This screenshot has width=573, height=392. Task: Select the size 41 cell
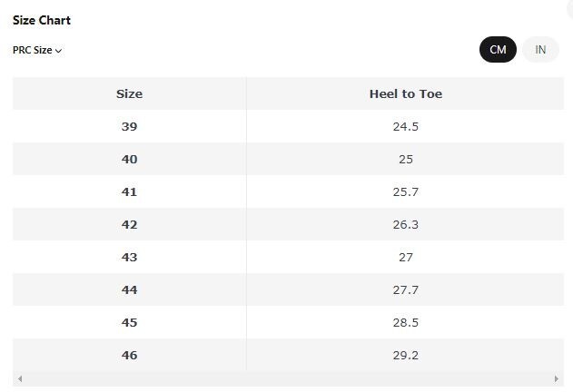click(x=129, y=191)
